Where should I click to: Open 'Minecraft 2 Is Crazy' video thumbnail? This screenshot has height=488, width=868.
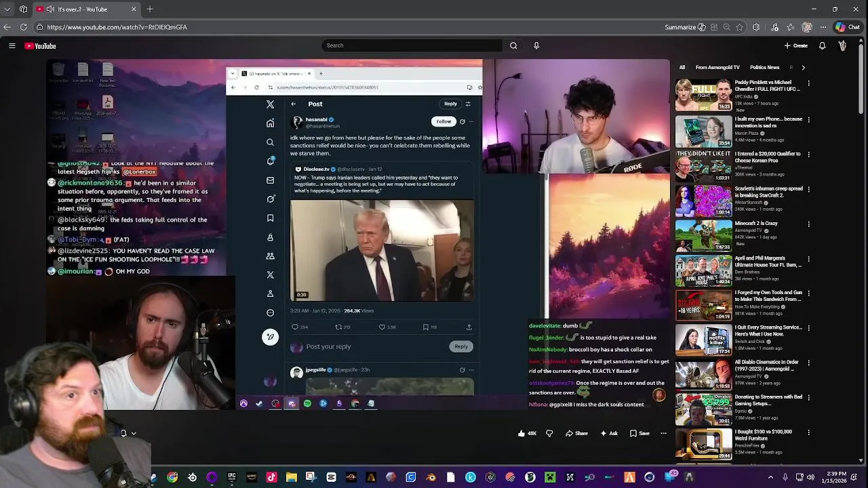pos(703,235)
